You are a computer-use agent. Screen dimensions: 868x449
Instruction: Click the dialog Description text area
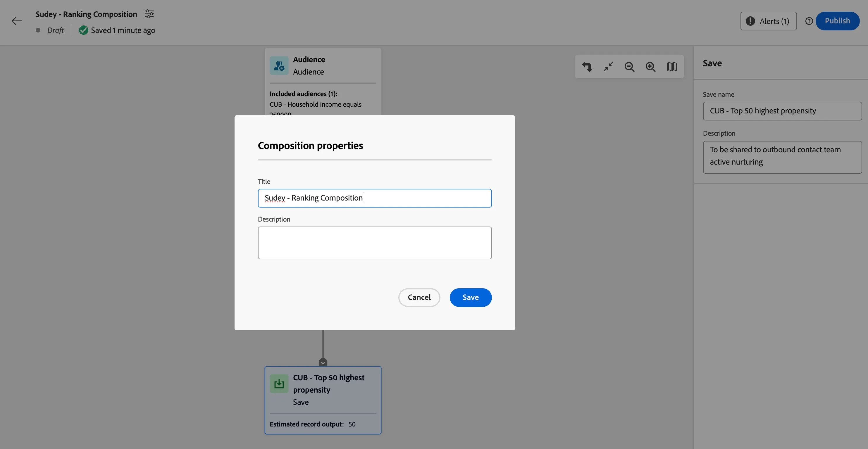click(x=375, y=243)
